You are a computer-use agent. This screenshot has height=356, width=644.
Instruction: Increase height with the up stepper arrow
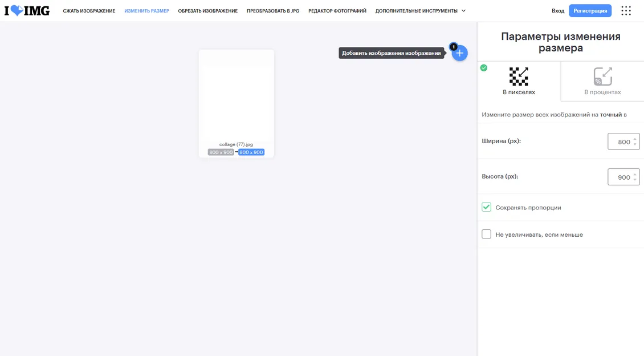coord(635,175)
